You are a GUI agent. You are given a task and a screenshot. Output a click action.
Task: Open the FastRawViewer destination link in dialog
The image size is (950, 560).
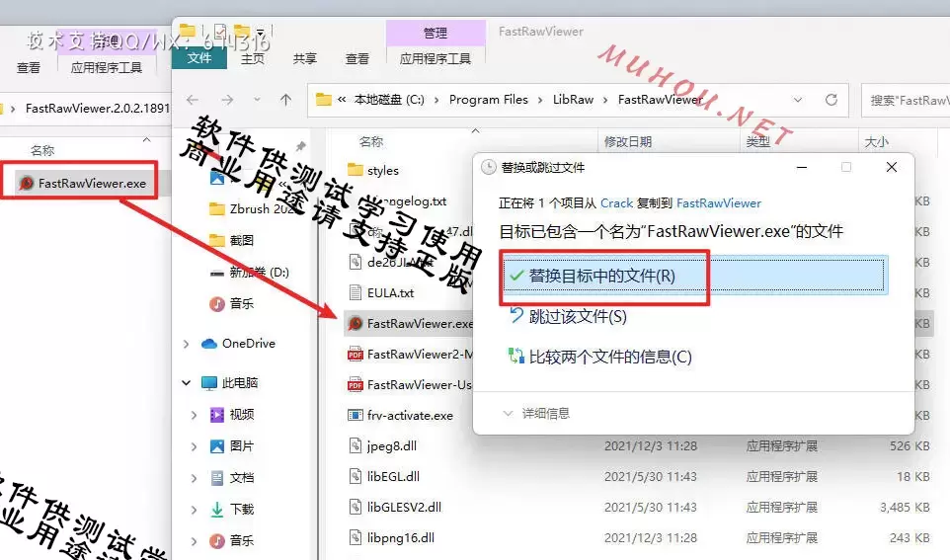click(719, 203)
